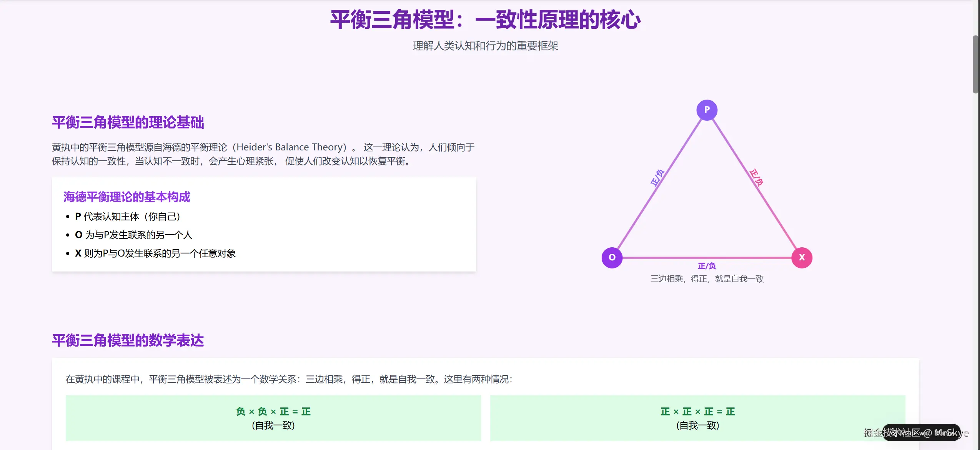Select the O node circle in the diagram
This screenshot has height=450, width=980.
pyautogui.click(x=611, y=258)
